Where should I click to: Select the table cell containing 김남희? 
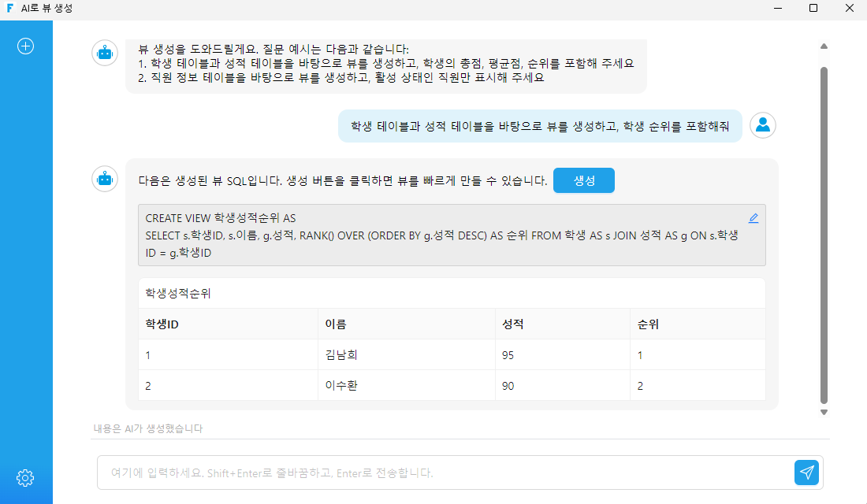point(407,355)
